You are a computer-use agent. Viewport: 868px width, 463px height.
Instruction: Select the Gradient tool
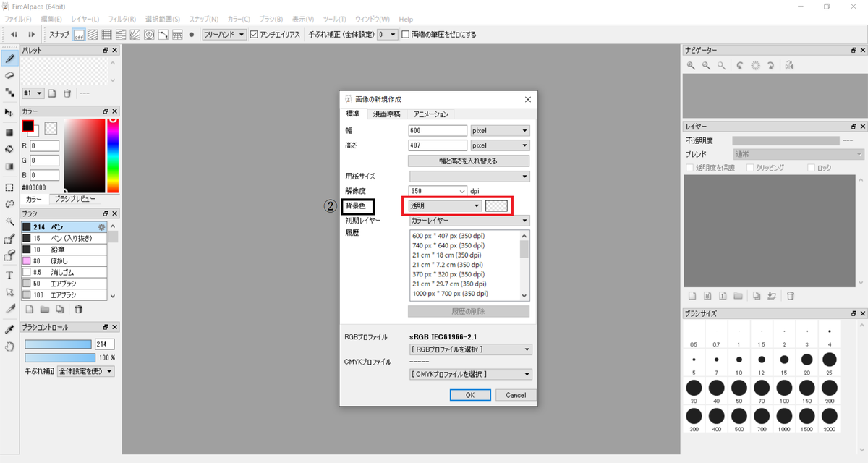tap(9, 166)
